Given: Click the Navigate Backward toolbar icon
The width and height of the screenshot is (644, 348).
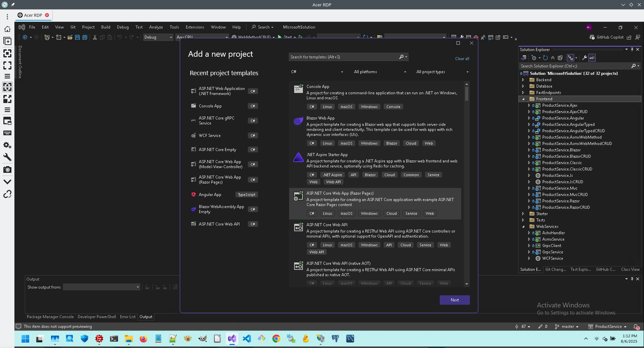Looking at the screenshot, I should point(25,37).
